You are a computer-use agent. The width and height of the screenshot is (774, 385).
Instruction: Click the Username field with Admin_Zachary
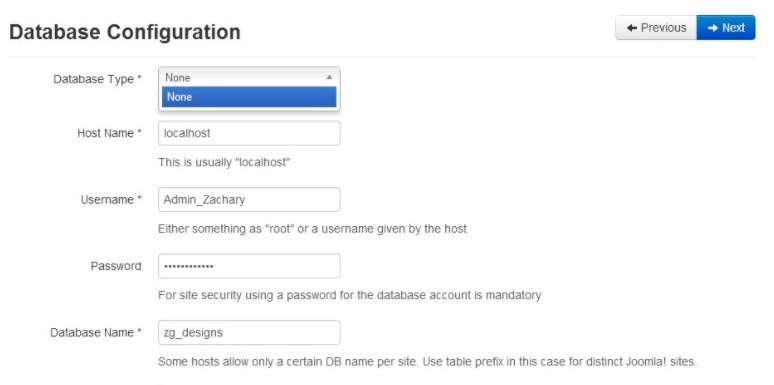pyautogui.click(x=249, y=200)
